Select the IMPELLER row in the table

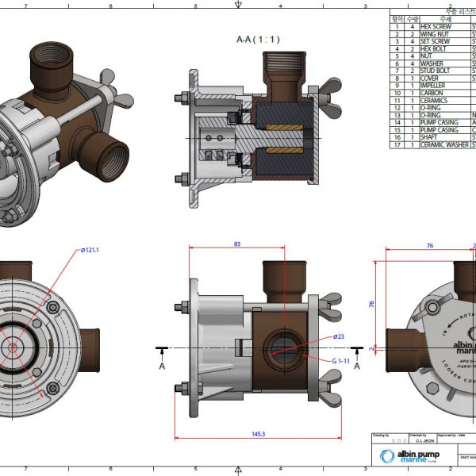435,86
